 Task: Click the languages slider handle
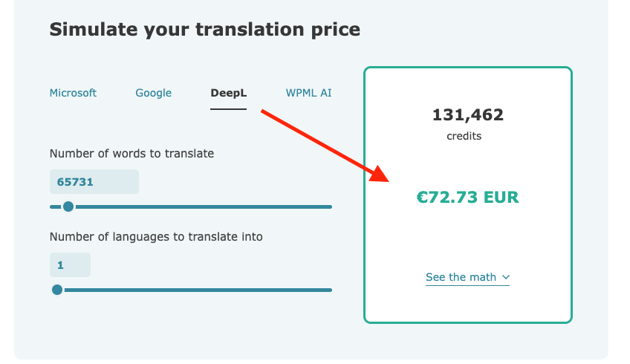pos(57,290)
